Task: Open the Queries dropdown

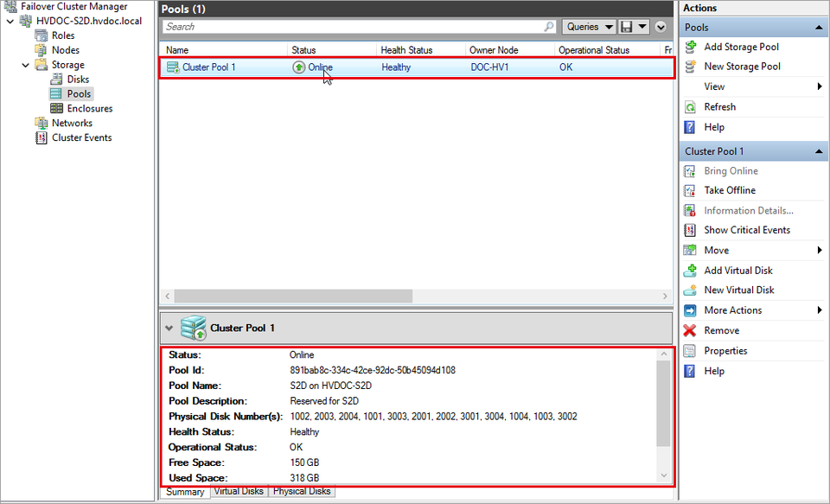Action: pyautogui.click(x=589, y=27)
